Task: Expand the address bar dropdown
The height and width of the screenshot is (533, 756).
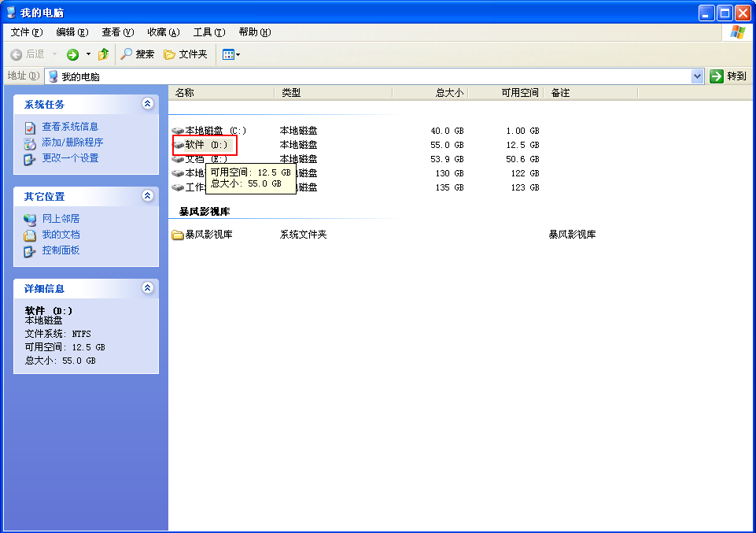Action: 697,76
